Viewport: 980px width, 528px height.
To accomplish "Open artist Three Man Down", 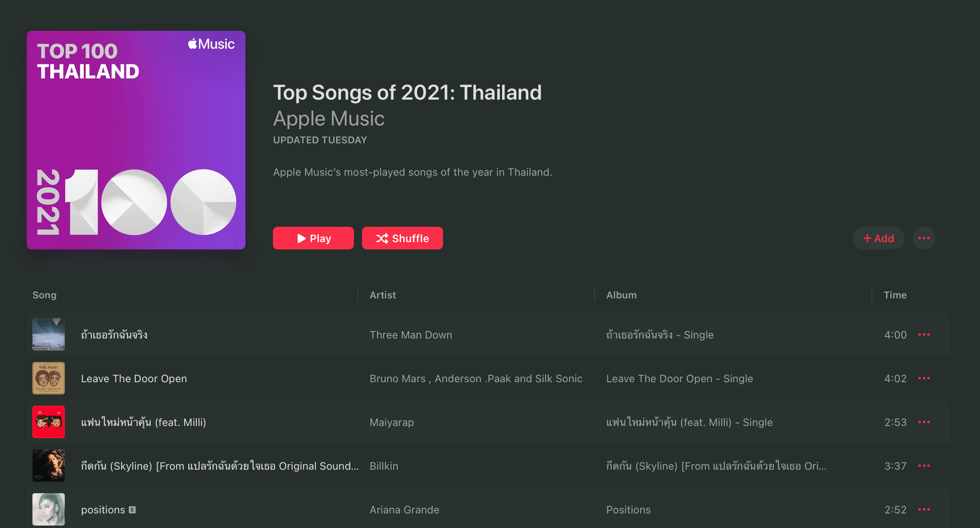I will 411,335.
